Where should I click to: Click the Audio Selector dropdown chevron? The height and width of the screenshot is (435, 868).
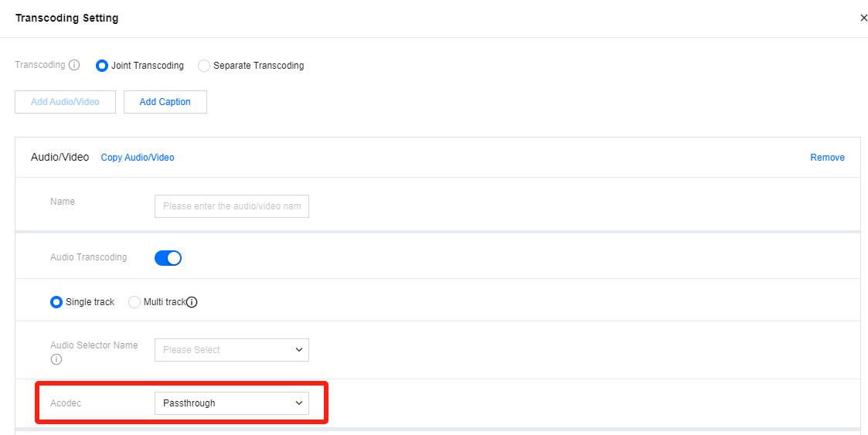(x=299, y=350)
